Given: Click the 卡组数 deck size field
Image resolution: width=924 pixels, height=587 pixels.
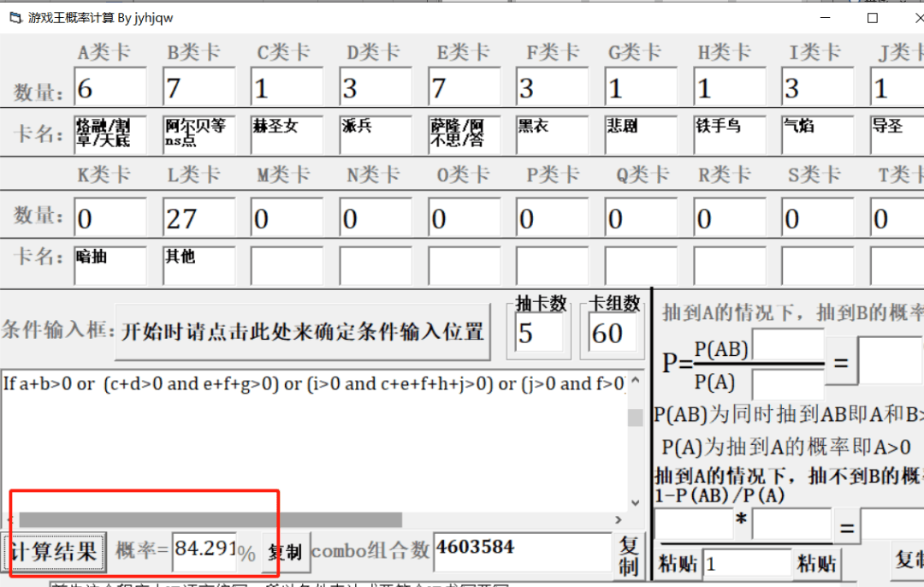Looking at the screenshot, I should tap(613, 333).
